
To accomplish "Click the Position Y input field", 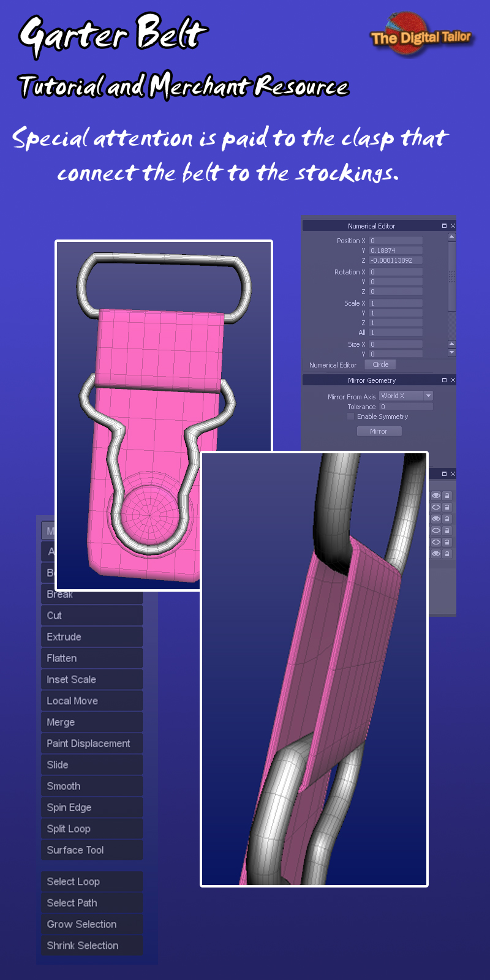I will 396,251.
